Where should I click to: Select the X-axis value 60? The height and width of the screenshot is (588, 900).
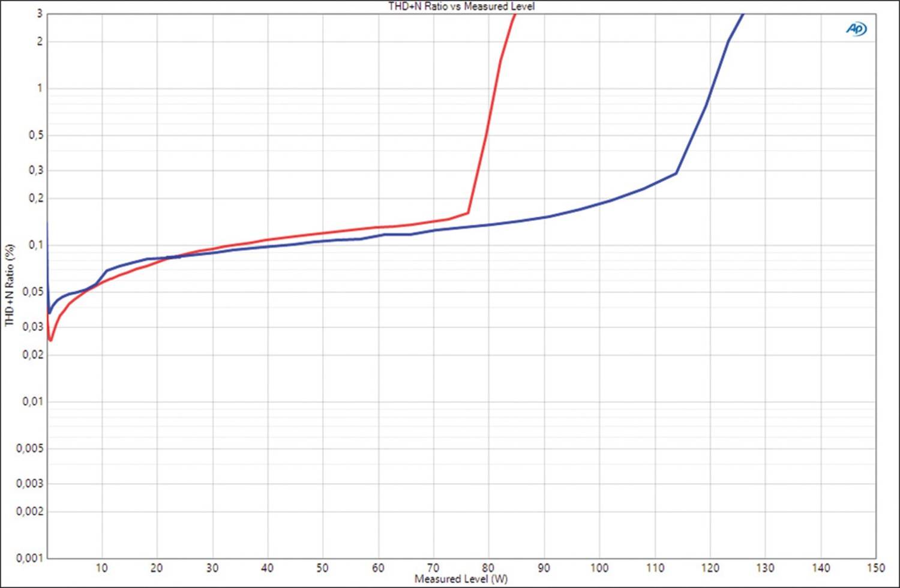click(x=378, y=568)
